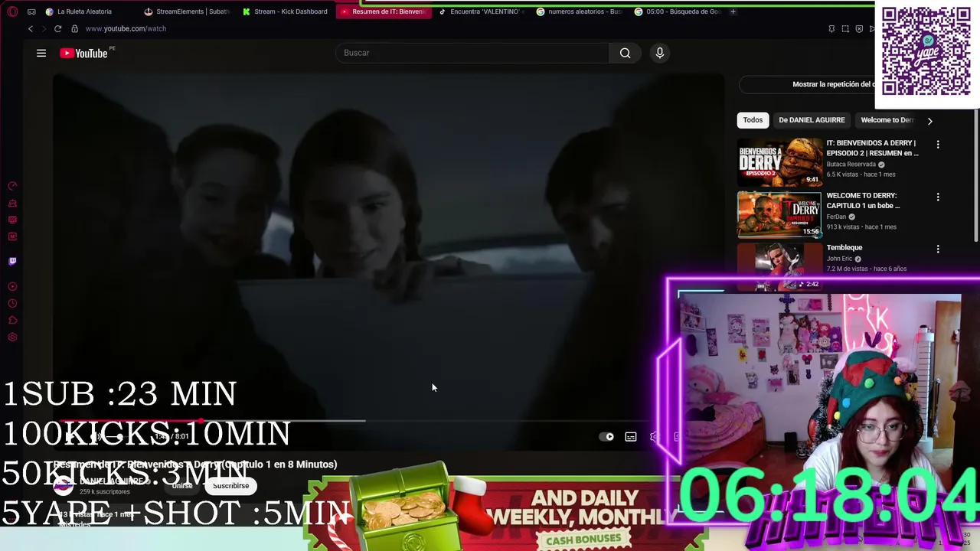The height and width of the screenshot is (551, 980).
Task: Switch to StreamElements Subathon tab
Action: [187, 11]
